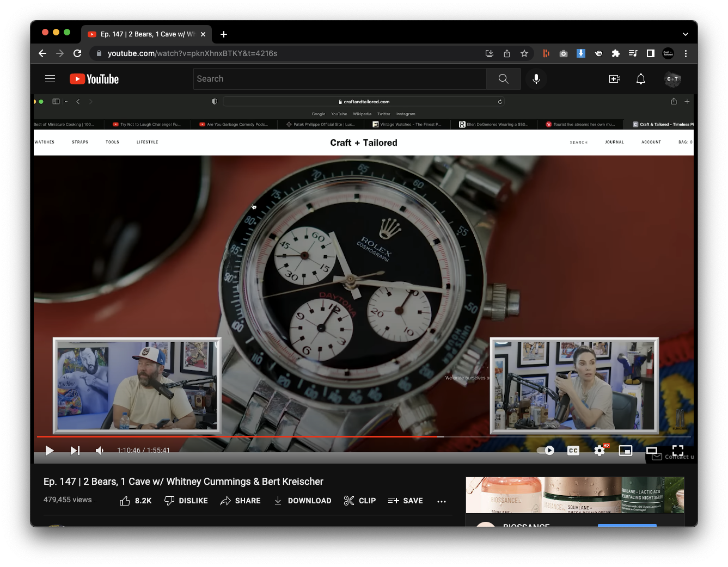The width and height of the screenshot is (728, 567).
Task: Toggle the autoplay switch in the player
Action: point(545,451)
